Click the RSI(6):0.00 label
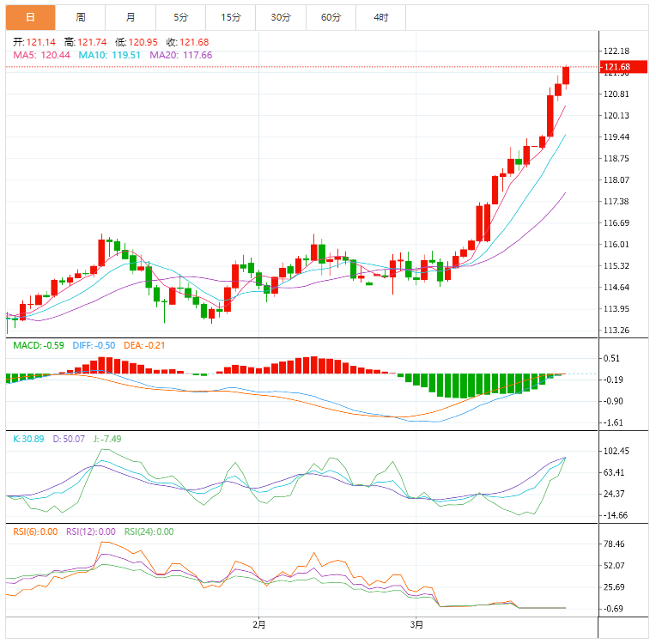The image size is (656, 644). 35,532
